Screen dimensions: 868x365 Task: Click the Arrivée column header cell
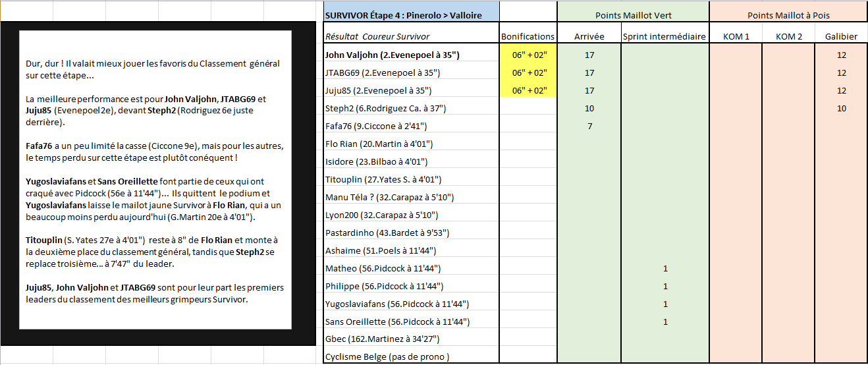click(589, 37)
